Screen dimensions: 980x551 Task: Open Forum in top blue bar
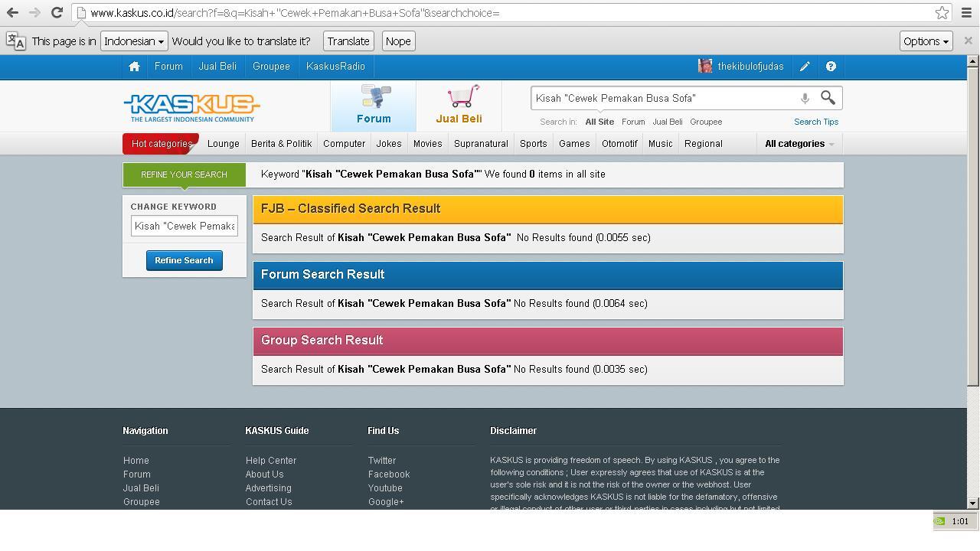pyautogui.click(x=168, y=67)
